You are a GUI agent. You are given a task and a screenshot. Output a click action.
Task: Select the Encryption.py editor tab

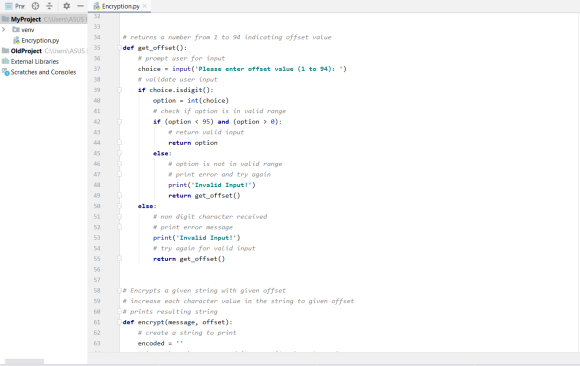pyautogui.click(x=119, y=6)
